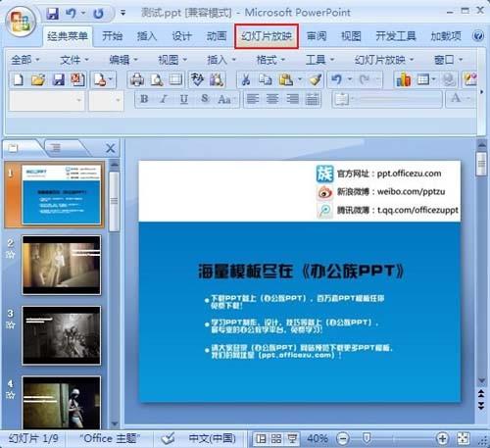The width and height of the screenshot is (490, 448).
Task: Zoom in with the plus button
Action: coord(442,438)
